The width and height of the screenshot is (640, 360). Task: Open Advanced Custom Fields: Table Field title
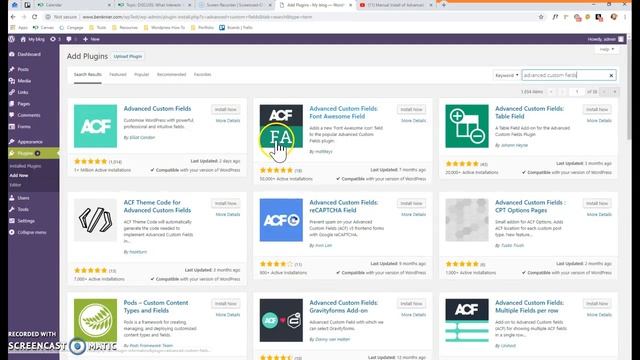coord(529,113)
